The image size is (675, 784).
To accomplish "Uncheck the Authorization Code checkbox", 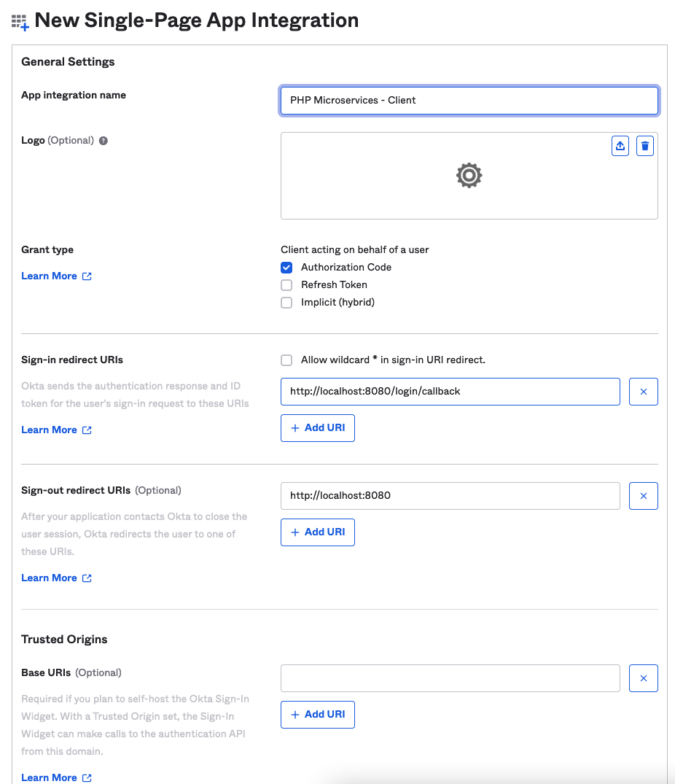I will [286, 268].
